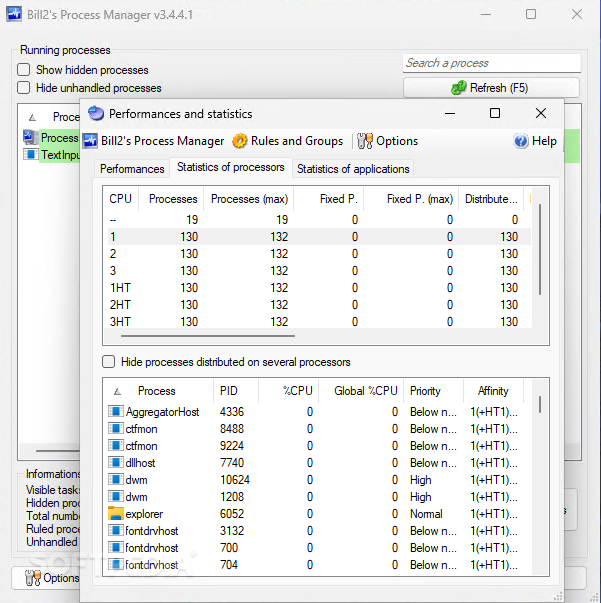
Task: Toggle Hide unhandled processes checkbox
Action: click(x=23, y=88)
